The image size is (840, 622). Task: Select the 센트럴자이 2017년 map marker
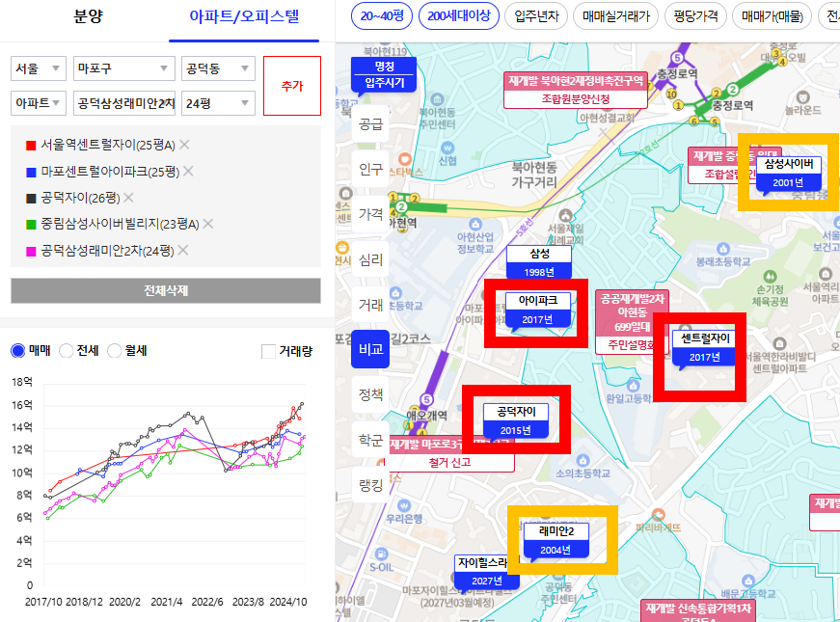click(704, 348)
